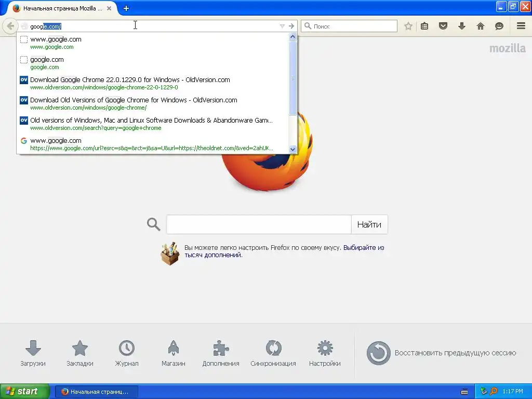This screenshot has width=532, height=399.
Task: Close the Начальная страница Mozilla tab
Action: click(x=109, y=8)
